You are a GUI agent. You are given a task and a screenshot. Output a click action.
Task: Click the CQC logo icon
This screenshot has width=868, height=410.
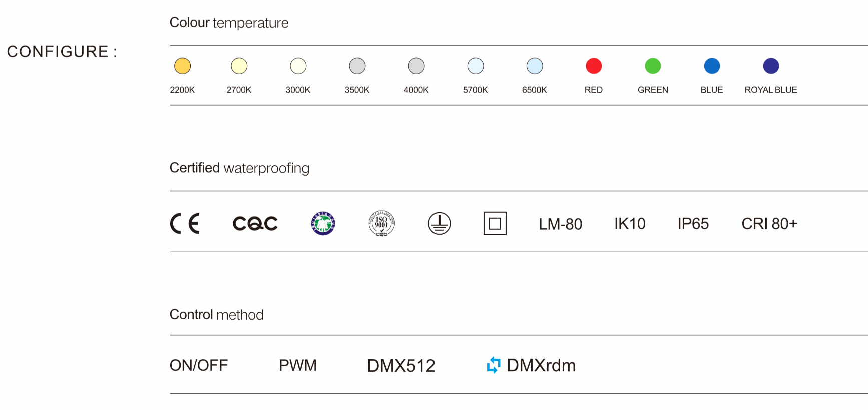coord(255,223)
